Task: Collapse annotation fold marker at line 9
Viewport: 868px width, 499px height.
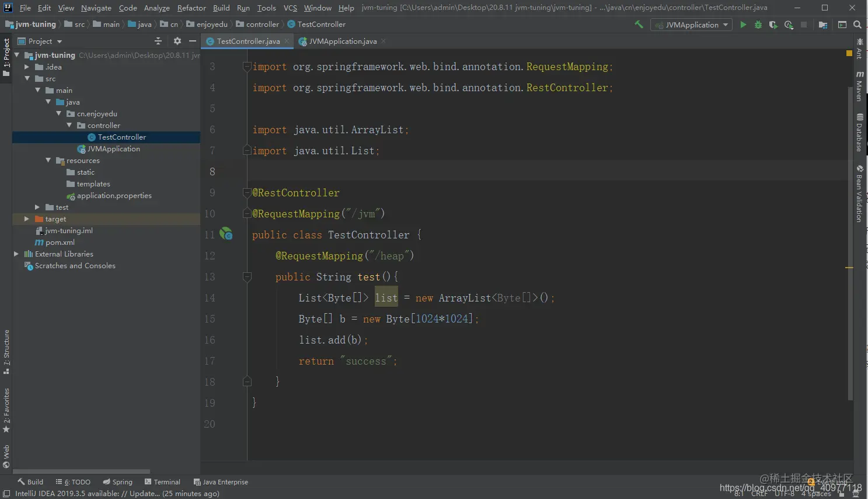Action: point(247,192)
